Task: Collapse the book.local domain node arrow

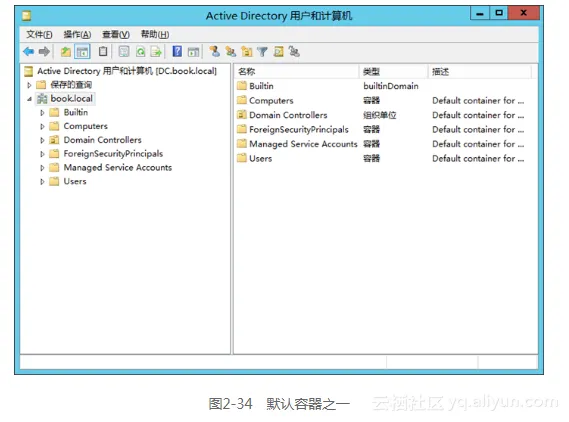Action: tap(29, 99)
